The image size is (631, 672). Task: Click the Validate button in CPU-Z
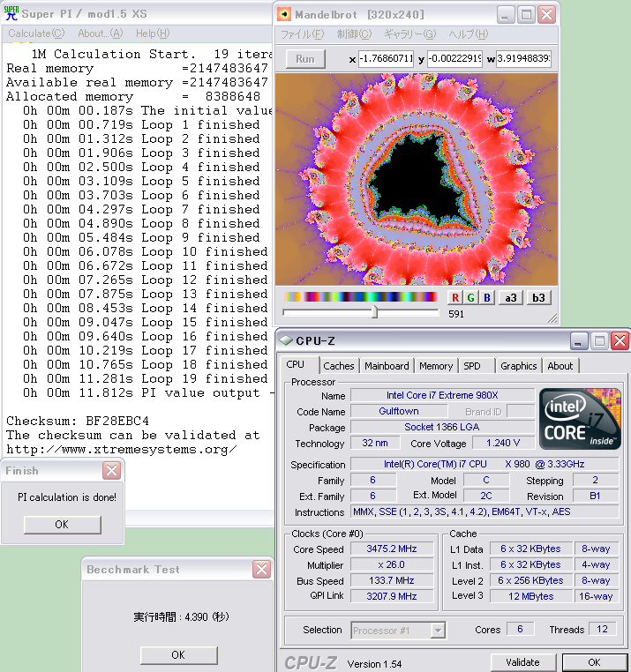coord(522,662)
